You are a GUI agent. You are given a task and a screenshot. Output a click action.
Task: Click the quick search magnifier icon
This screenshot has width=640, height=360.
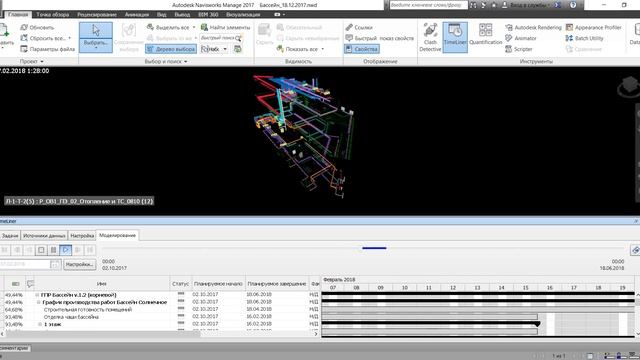pyautogui.click(x=238, y=38)
